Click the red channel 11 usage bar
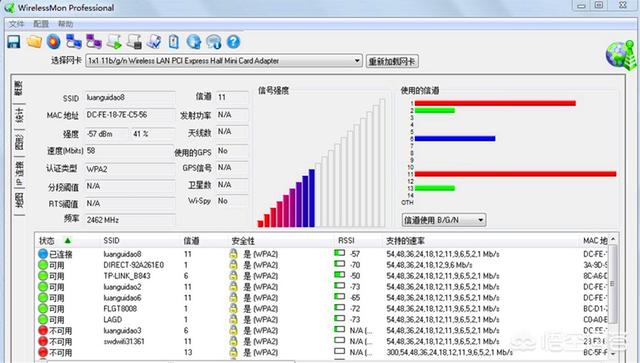The height and width of the screenshot is (363, 640). pos(515,174)
